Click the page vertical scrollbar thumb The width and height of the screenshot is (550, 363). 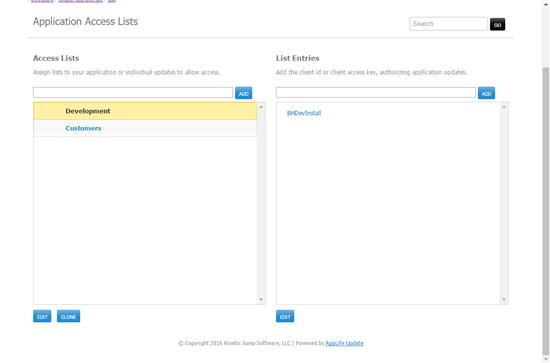pyautogui.click(x=546, y=210)
